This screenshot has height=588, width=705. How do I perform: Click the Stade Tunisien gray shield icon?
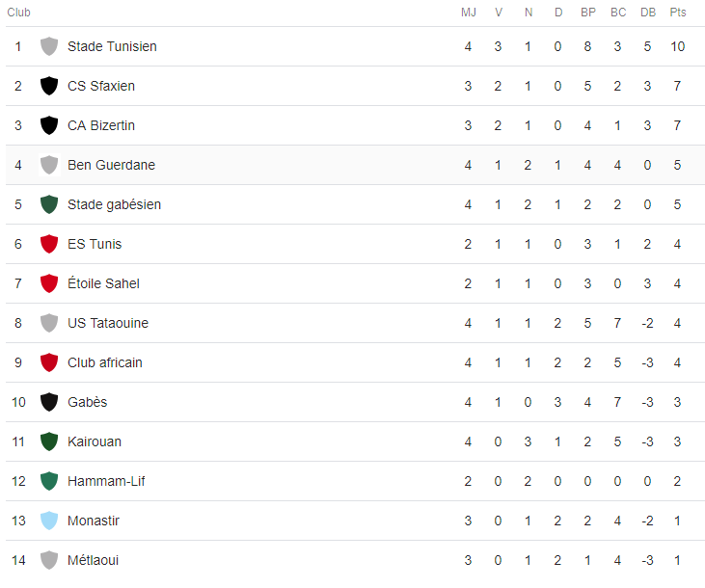point(49,46)
